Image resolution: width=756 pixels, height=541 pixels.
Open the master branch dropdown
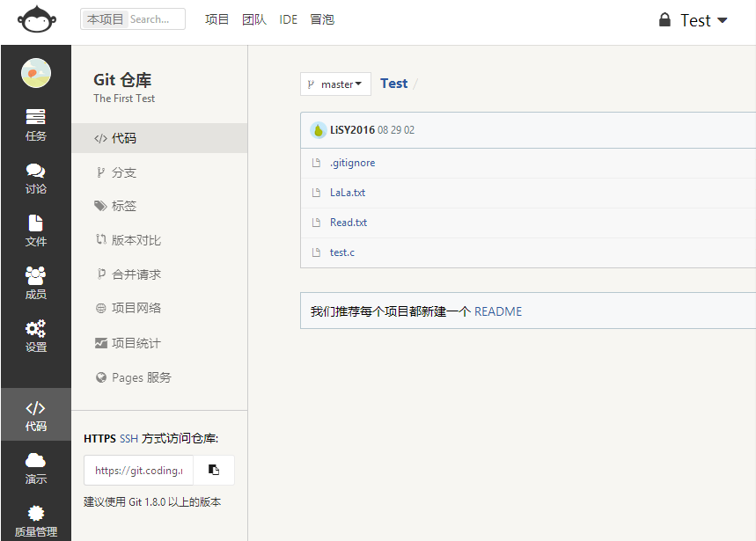335,84
